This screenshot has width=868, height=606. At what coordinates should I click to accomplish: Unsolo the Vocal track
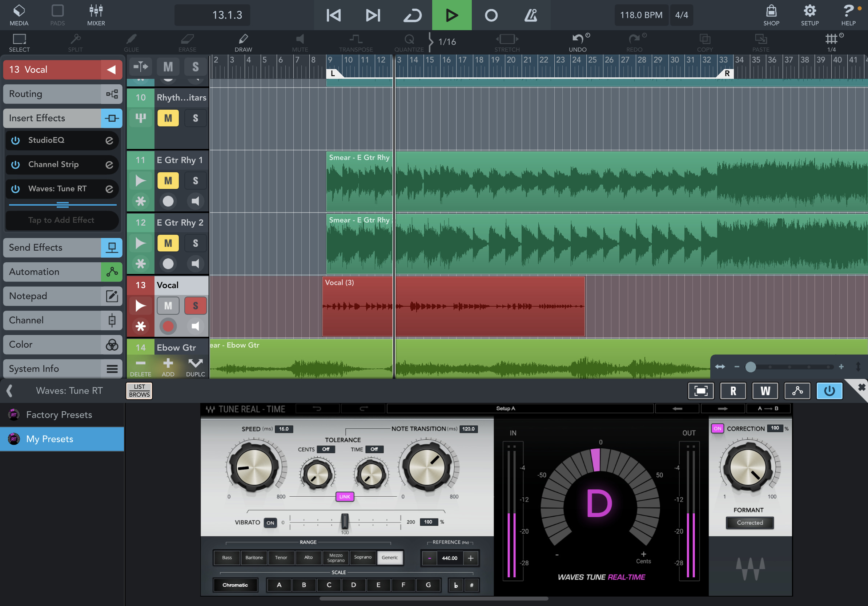pyautogui.click(x=196, y=306)
